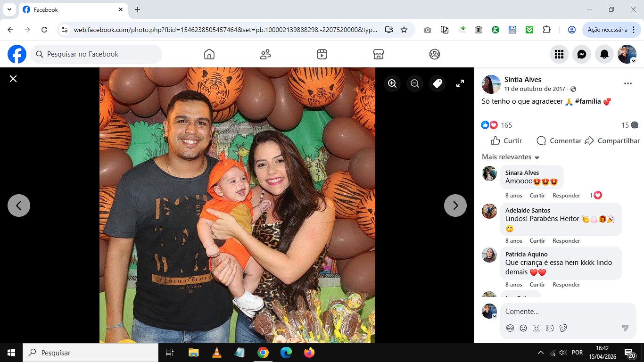Open the Marketplace tab icon
644x362 pixels.
pyautogui.click(x=378, y=54)
